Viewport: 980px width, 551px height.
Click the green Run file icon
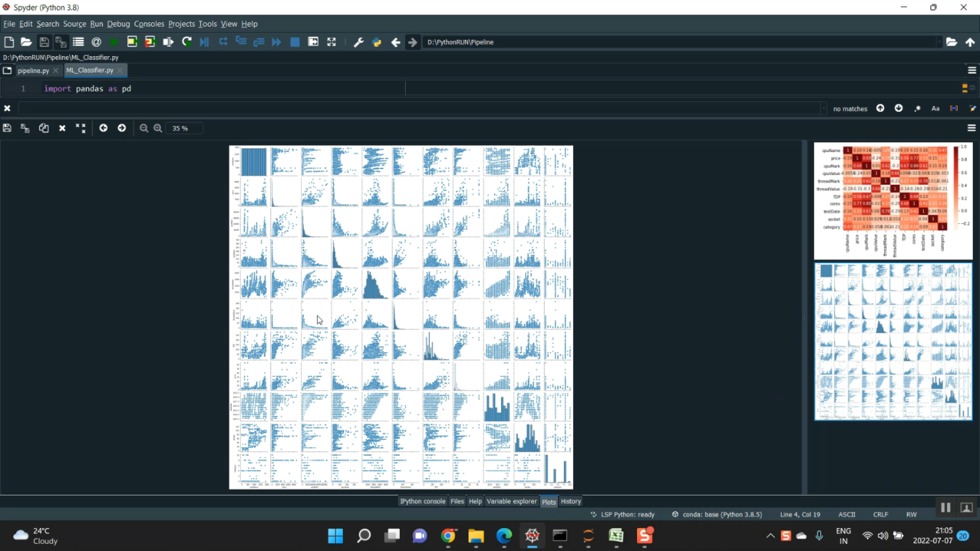click(114, 42)
